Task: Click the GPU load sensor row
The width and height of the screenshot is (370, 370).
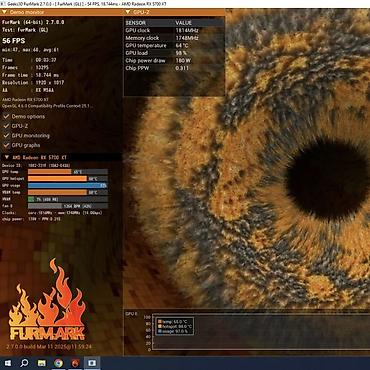Action: click(174, 53)
